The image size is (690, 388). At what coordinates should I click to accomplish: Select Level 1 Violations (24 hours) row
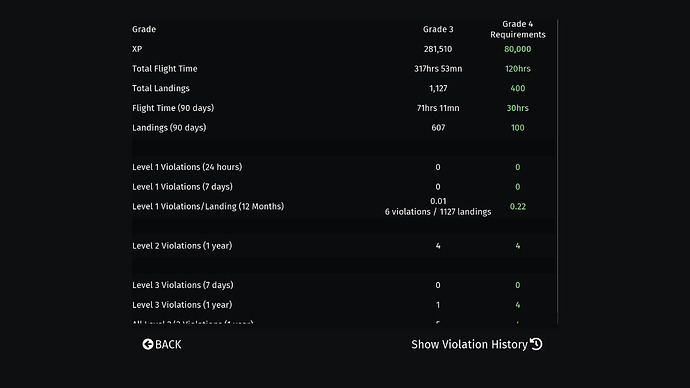(344, 167)
